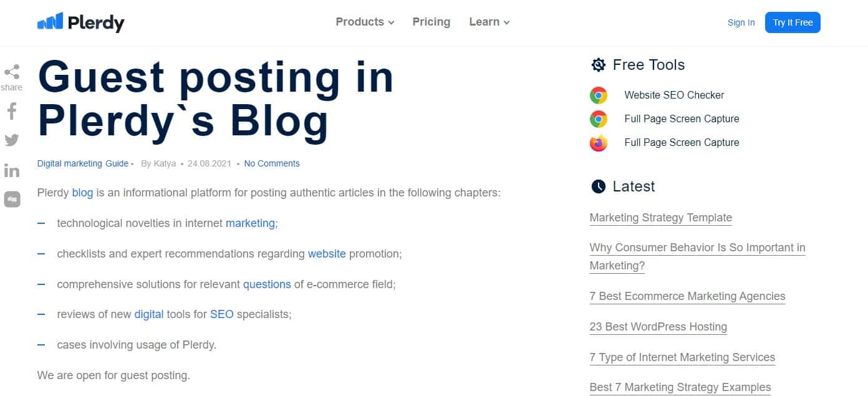This screenshot has height=396, width=868.
Task: Share the post on Twitter
Action: pyautogui.click(x=12, y=140)
